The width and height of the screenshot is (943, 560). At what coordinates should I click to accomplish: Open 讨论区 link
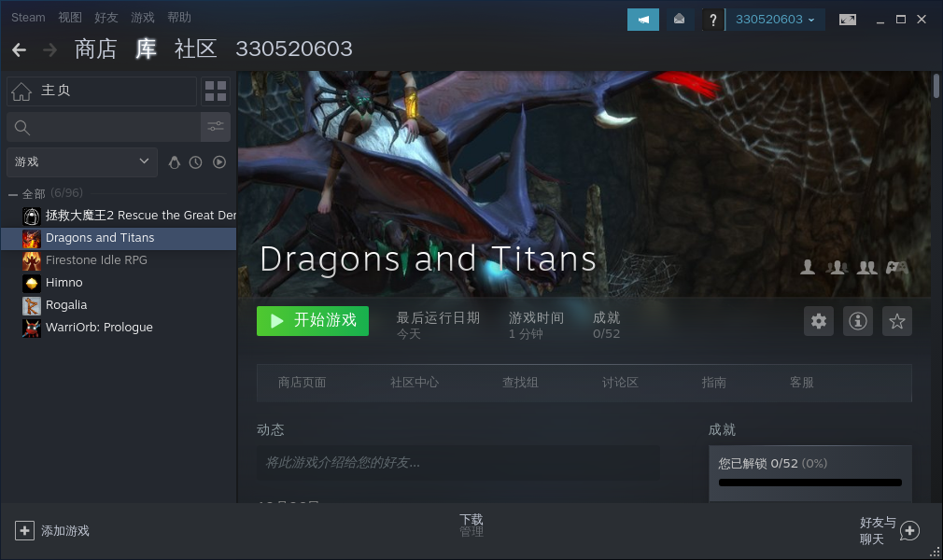(x=620, y=383)
